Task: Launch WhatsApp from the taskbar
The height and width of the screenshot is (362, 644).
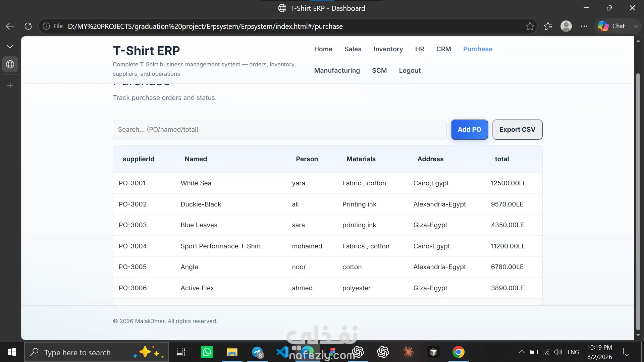Action: tap(207, 352)
